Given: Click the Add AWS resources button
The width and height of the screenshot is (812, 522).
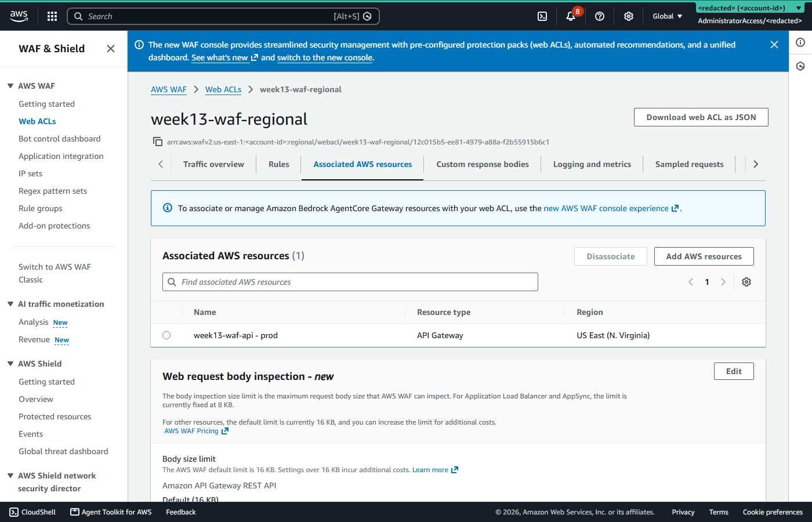Looking at the screenshot, I should point(704,256).
